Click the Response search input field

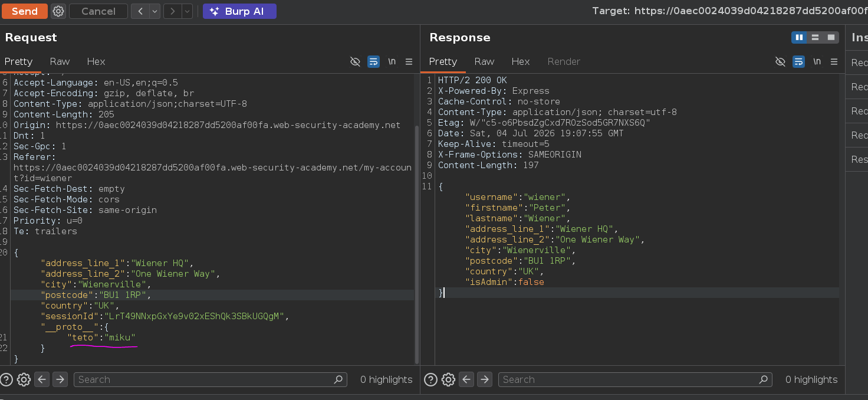(635, 379)
